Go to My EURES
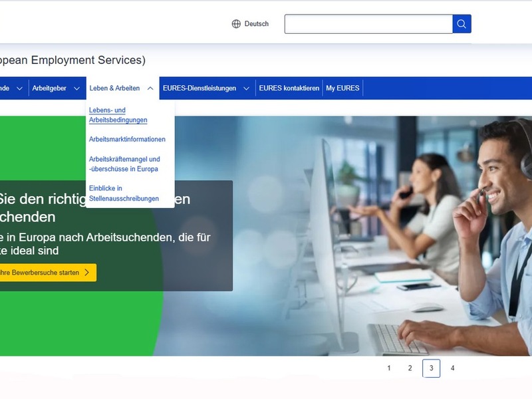Screen dimensions: 532x399 pyautogui.click(x=342, y=88)
